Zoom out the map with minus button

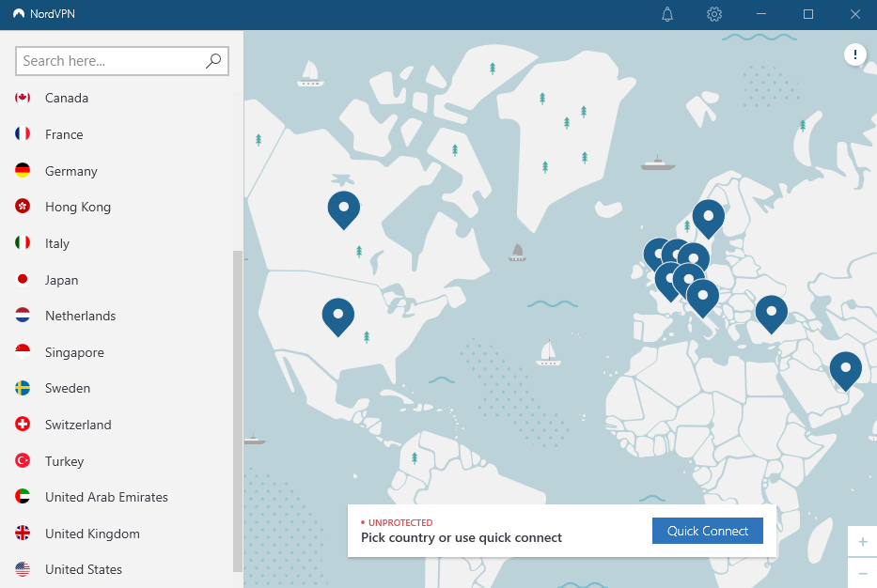click(863, 573)
